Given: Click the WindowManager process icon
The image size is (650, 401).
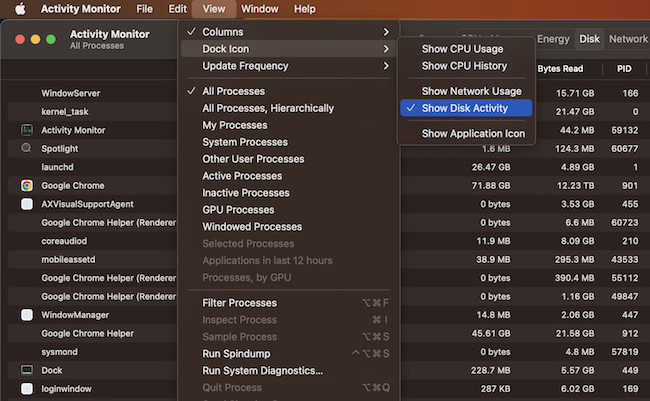Looking at the screenshot, I should (x=27, y=315).
